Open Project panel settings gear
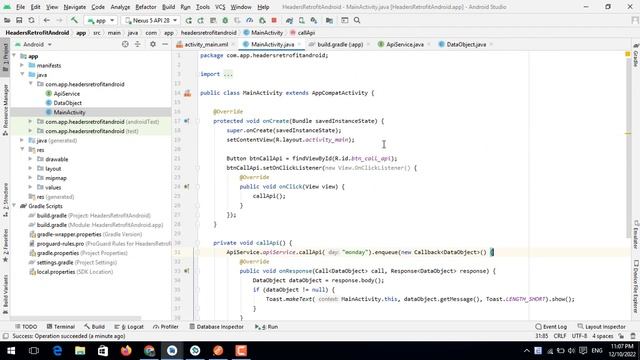The height and width of the screenshot is (360, 640). [153, 44]
